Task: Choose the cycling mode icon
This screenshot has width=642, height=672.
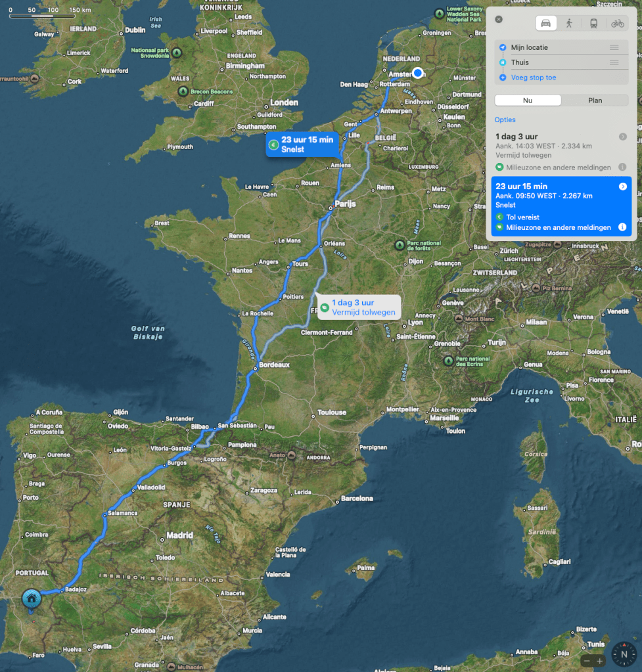Action: pos(617,23)
